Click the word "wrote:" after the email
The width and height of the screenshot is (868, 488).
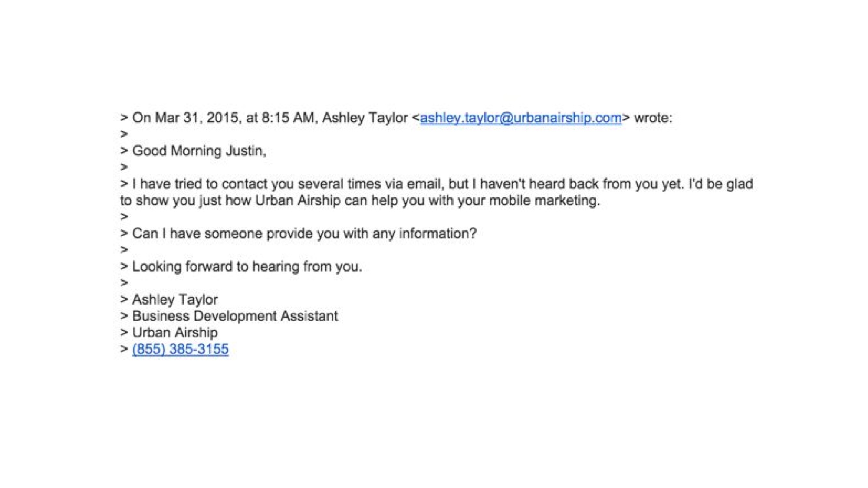[x=653, y=118]
